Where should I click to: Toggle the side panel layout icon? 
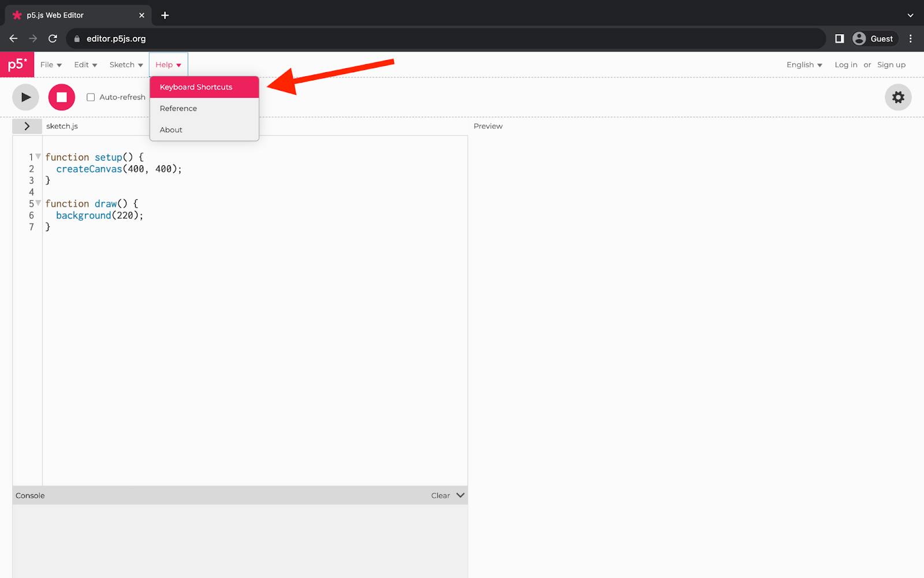[839, 39]
